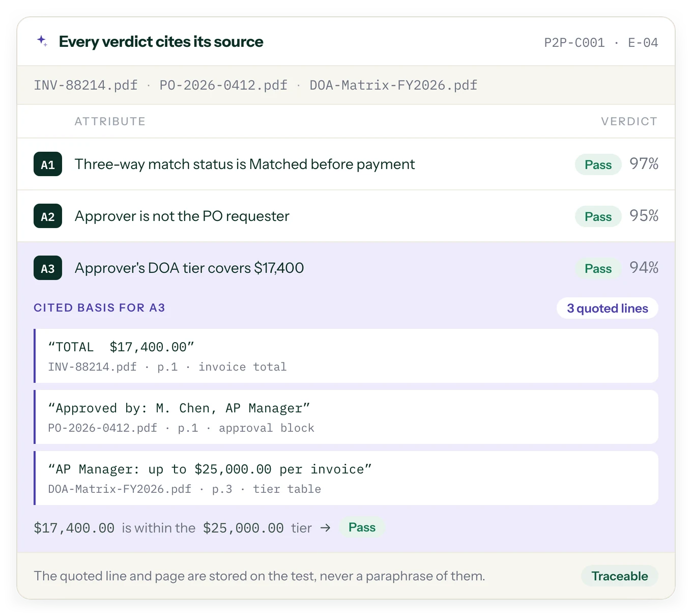Click the 95% confidence value
This screenshot has width=692, height=616.
tap(644, 215)
